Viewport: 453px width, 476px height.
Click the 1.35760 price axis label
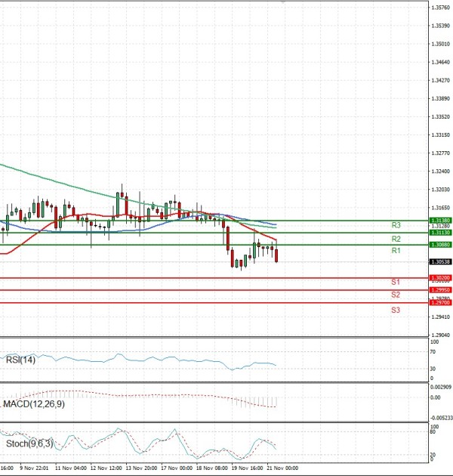[x=440, y=8]
